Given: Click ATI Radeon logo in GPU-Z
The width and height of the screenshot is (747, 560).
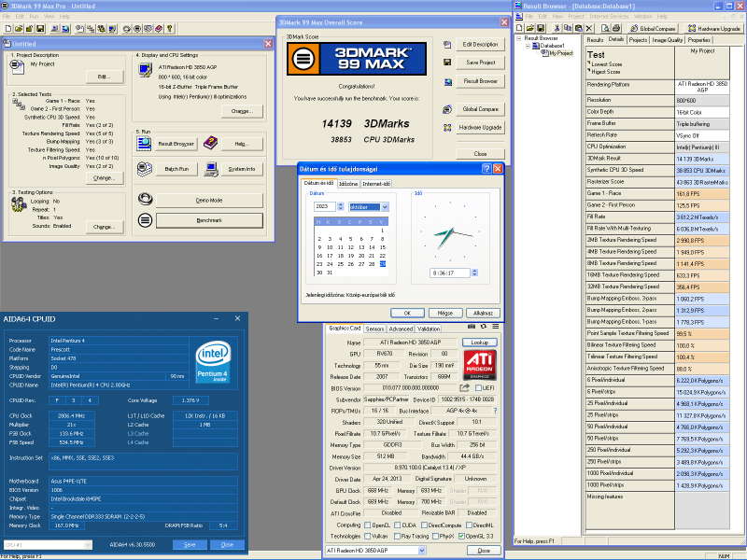Looking at the screenshot, I should 479,365.
